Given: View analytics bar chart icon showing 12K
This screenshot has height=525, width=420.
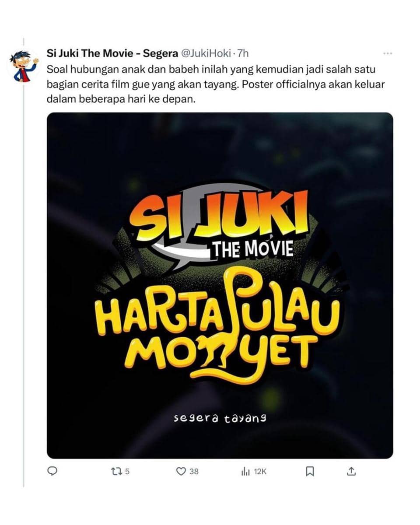Looking at the screenshot, I should coord(245,471).
